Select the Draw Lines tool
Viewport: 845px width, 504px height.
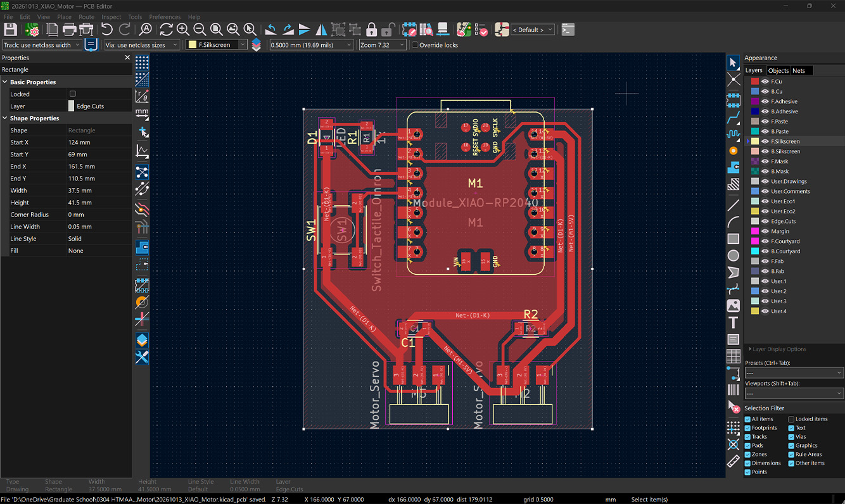(x=734, y=205)
